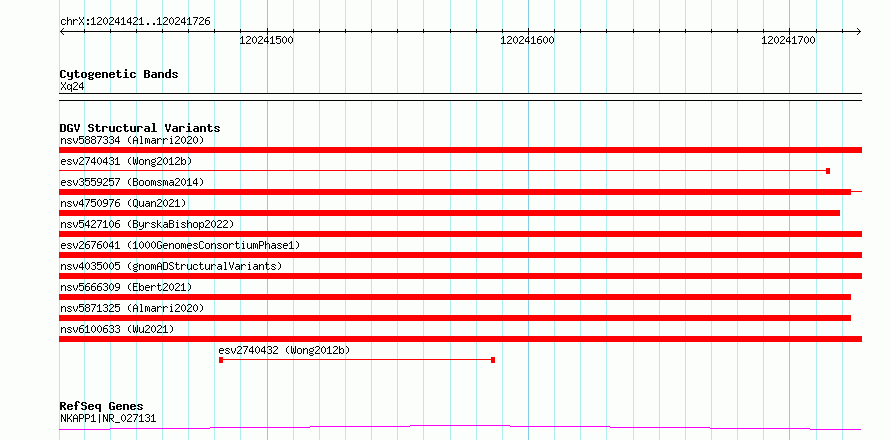Click the nsv5887334 (Almarri2020) variant label
890x440 pixels.
point(132,140)
